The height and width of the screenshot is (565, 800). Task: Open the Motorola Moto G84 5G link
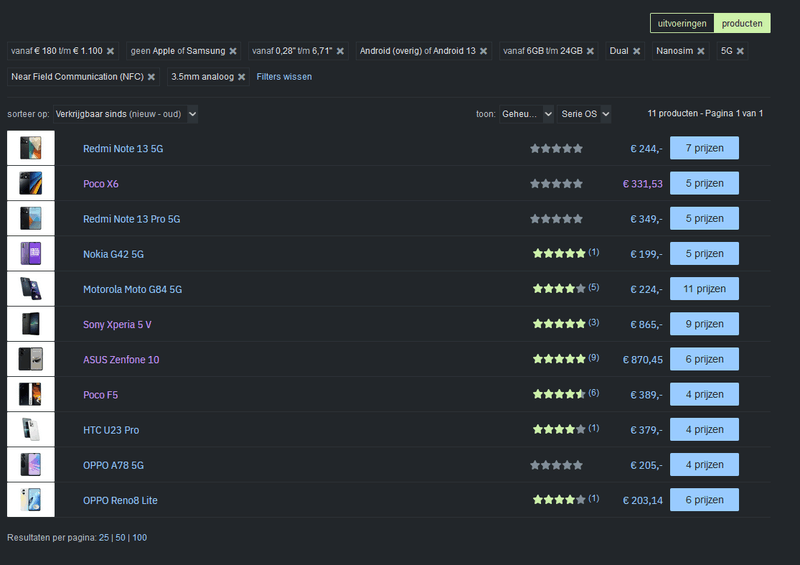[x=133, y=289]
